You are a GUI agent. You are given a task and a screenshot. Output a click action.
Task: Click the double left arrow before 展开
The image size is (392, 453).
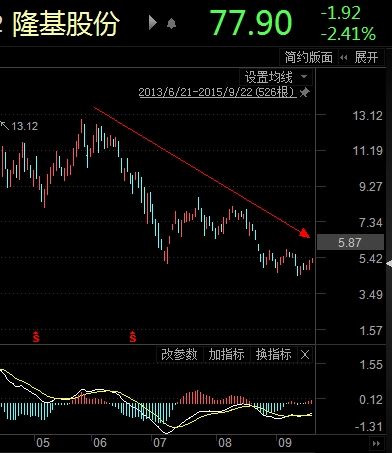344,58
